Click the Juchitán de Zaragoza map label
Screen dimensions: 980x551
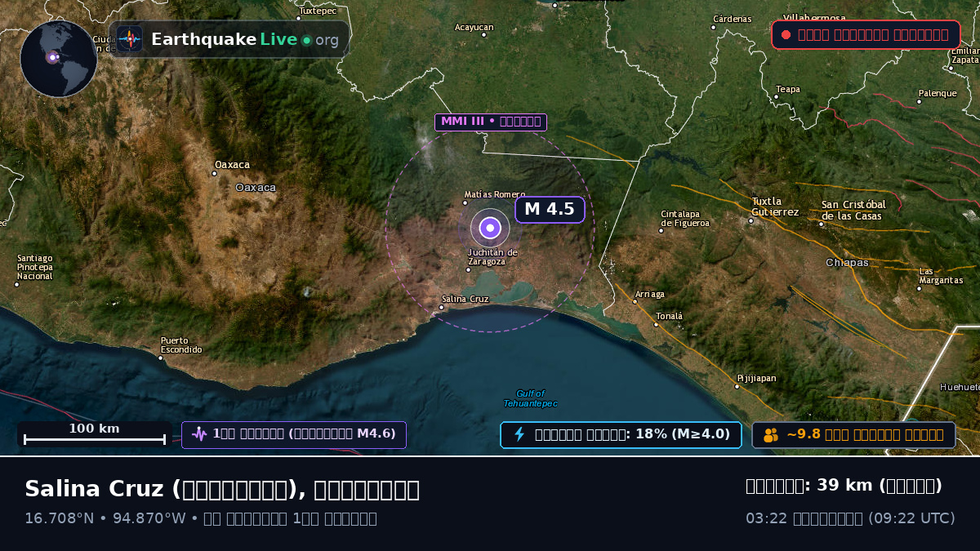click(x=492, y=256)
